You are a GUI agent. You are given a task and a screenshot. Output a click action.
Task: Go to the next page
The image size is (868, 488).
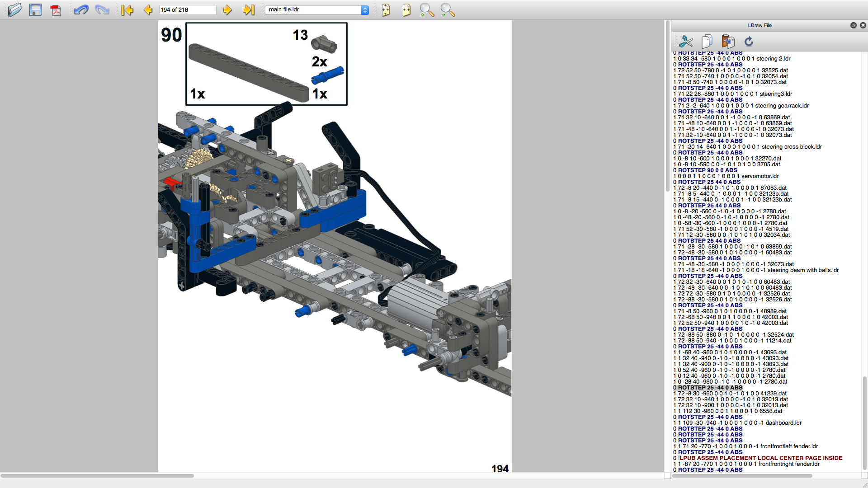click(227, 9)
